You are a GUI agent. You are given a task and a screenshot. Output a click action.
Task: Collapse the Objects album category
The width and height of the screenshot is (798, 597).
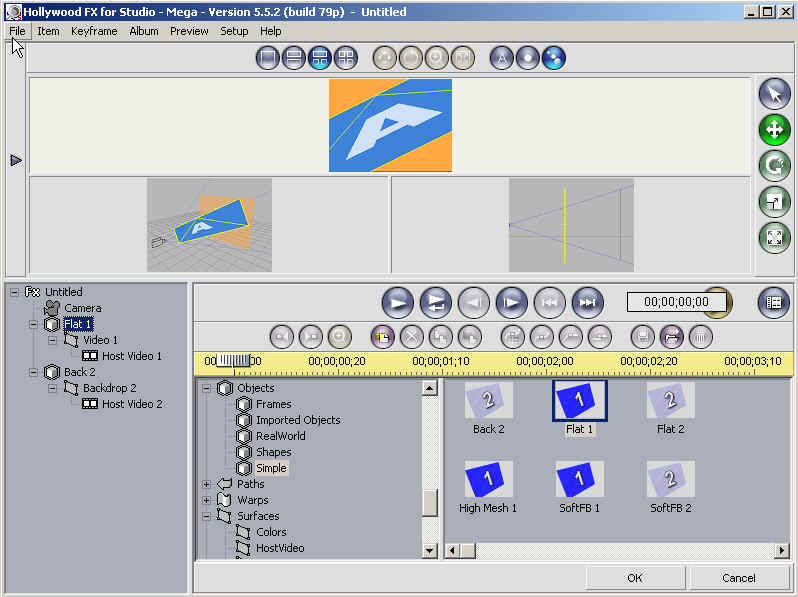coord(206,388)
